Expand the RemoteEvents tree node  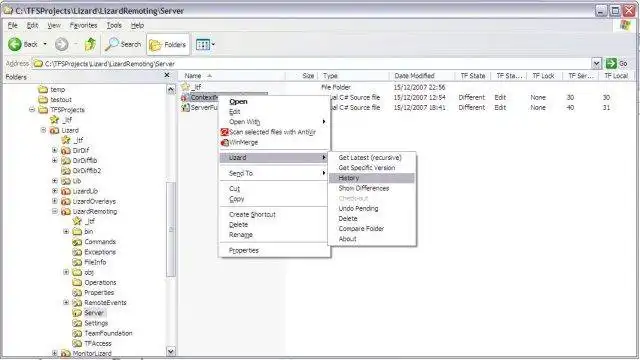[66, 302]
